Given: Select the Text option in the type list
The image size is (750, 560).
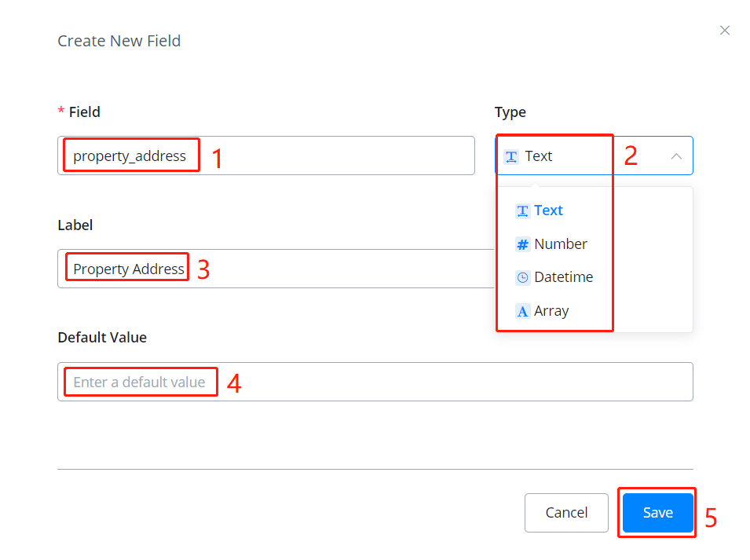Looking at the screenshot, I should [548, 210].
